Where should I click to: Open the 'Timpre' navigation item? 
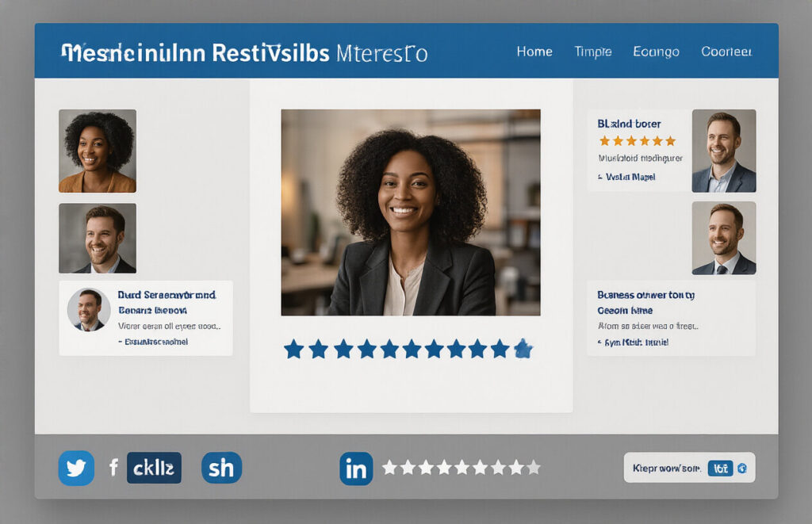click(x=592, y=52)
